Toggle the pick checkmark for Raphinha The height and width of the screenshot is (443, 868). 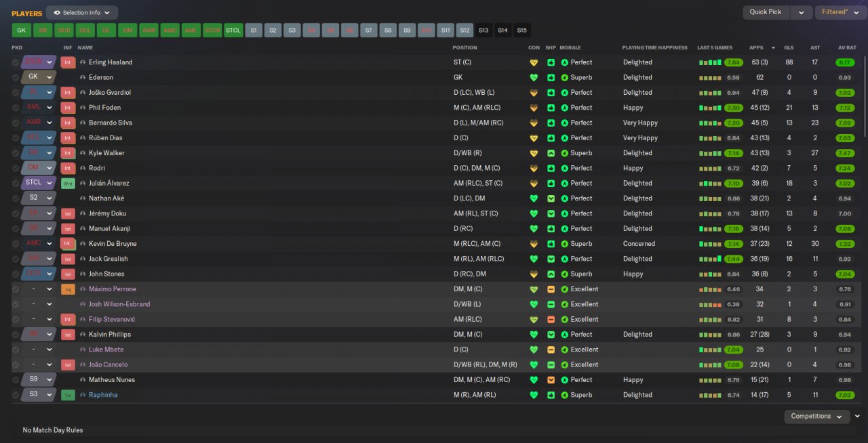tap(16, 395)
